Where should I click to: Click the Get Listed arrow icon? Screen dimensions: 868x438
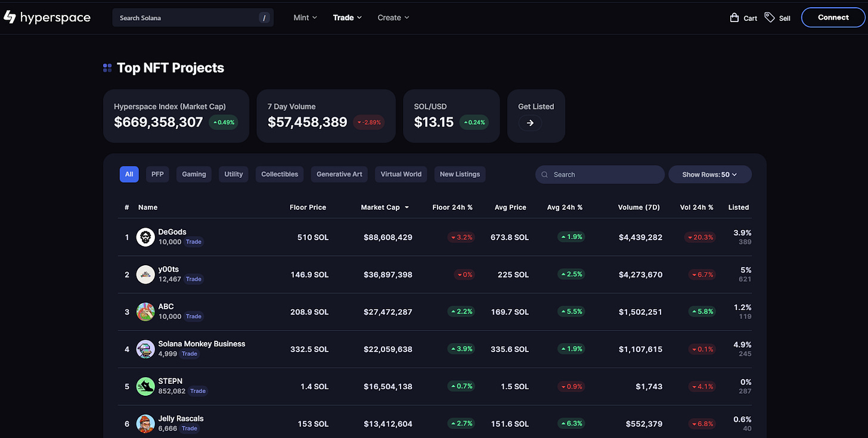(530, 123)
